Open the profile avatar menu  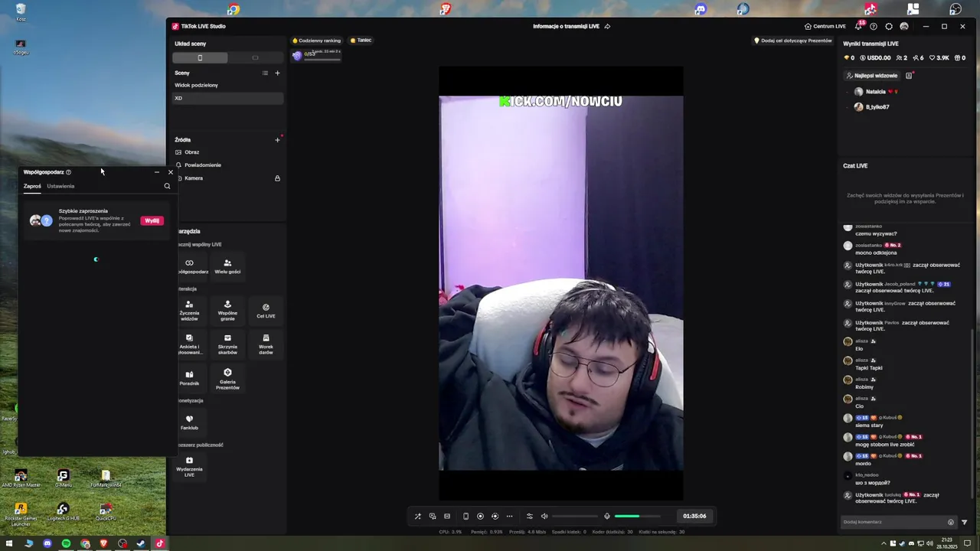click(904, 26)
